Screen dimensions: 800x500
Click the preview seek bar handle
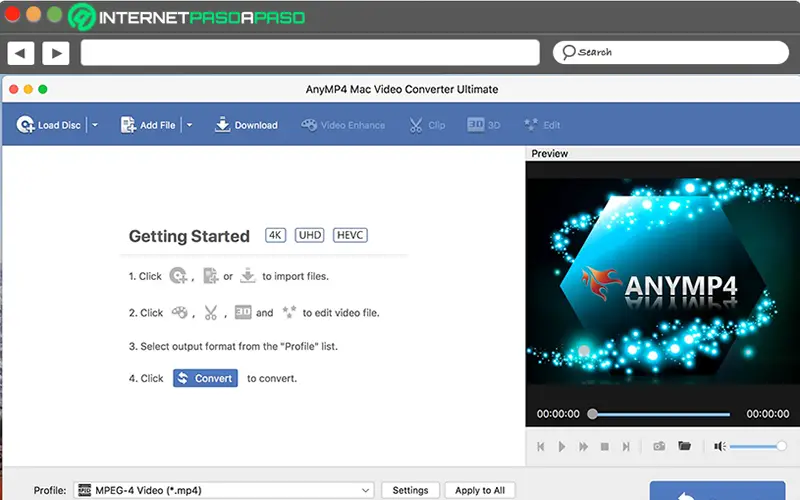pyautogui.click(x=592, y=414)
